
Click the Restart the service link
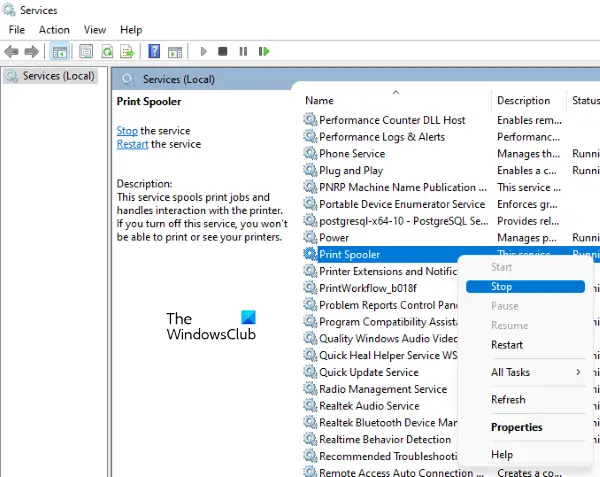pos(132,144)
